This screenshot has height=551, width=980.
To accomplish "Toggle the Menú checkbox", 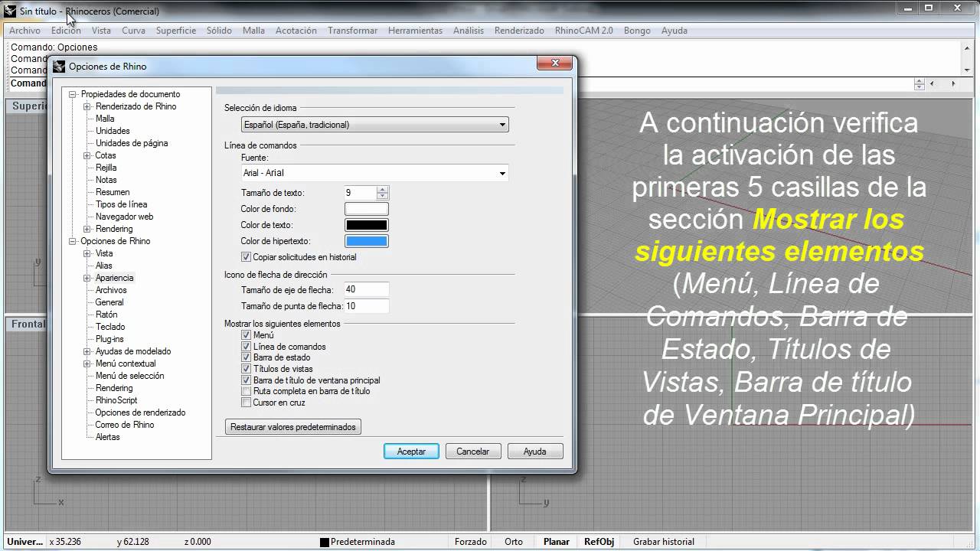I will (246, 335).
